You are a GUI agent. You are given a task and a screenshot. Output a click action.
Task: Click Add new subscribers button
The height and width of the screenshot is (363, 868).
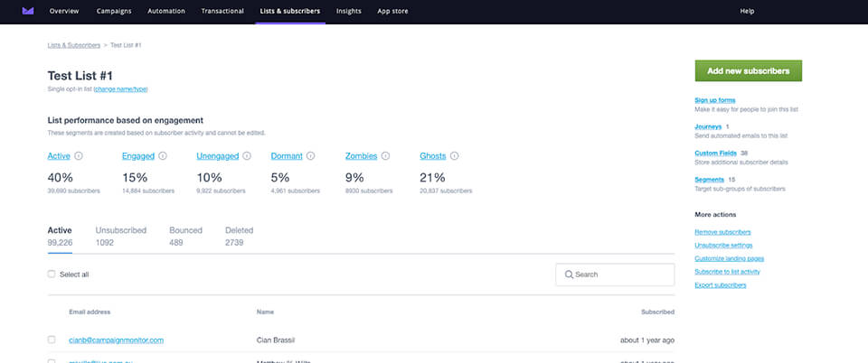748,70
